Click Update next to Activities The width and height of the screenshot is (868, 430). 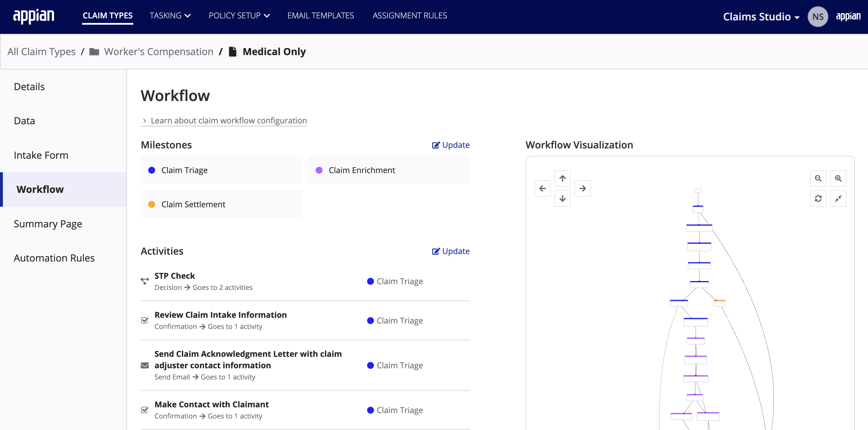pyautogui.click(x=451, y=251)
